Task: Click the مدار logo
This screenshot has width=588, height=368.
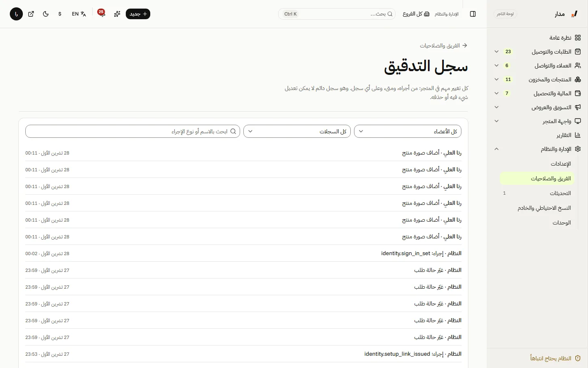Action: point(567,14)
